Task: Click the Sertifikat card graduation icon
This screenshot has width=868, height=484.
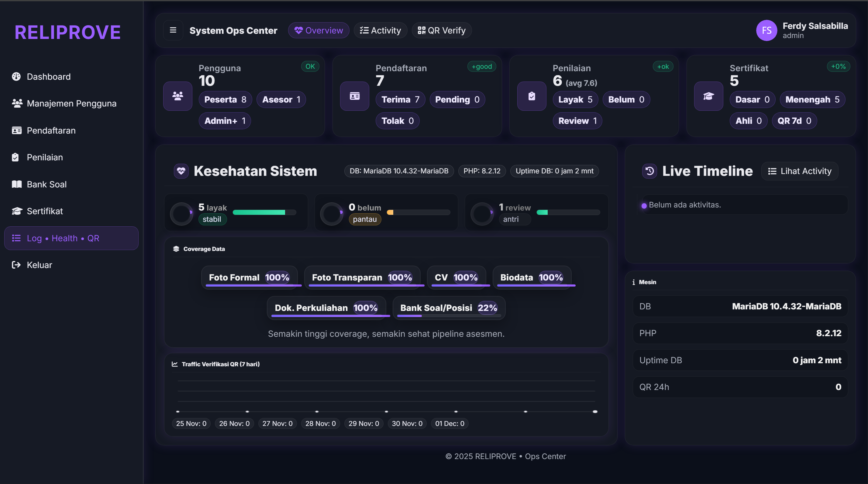Action: coord(709,96)
